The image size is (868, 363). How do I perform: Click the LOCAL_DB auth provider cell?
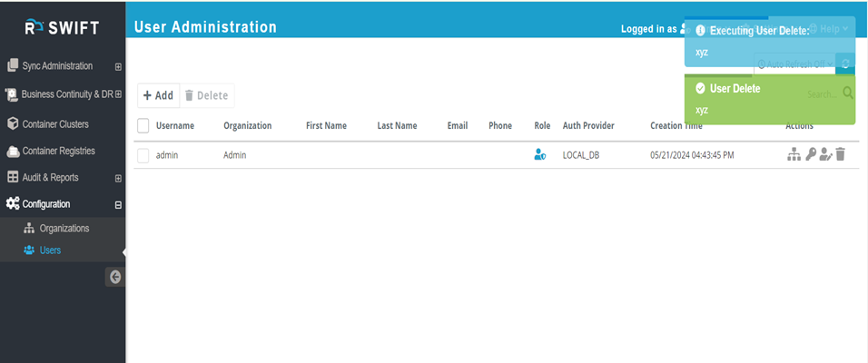(x=581, y=155)
